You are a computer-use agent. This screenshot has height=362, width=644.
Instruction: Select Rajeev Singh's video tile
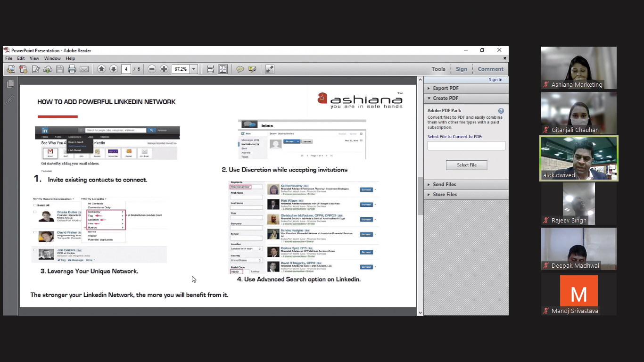(x=579, y=204)
